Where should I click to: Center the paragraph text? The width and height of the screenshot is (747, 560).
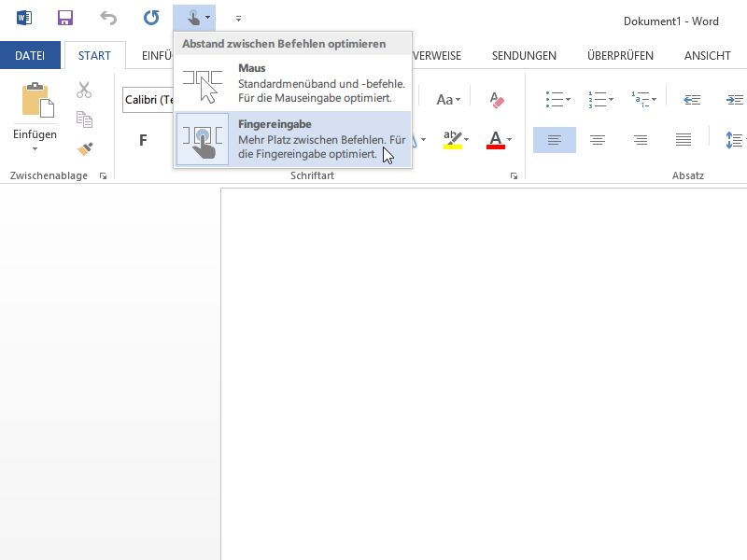[x=598, y=140]
